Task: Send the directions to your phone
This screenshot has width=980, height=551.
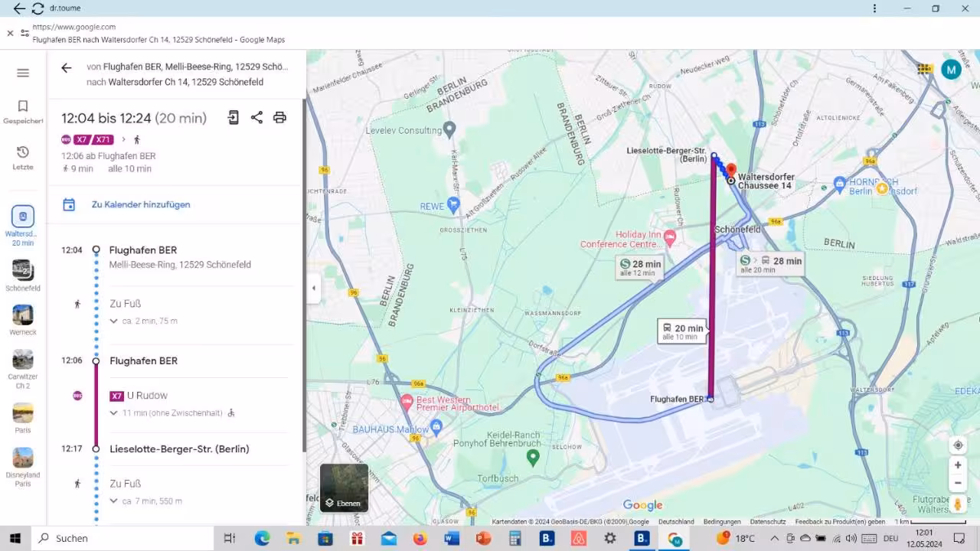Action: click(234, 117)
